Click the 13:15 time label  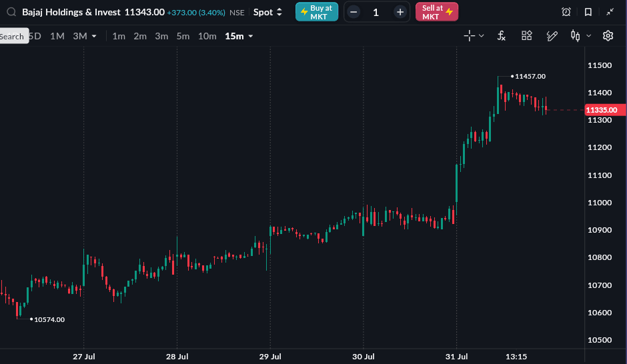[x=516, y=357]
